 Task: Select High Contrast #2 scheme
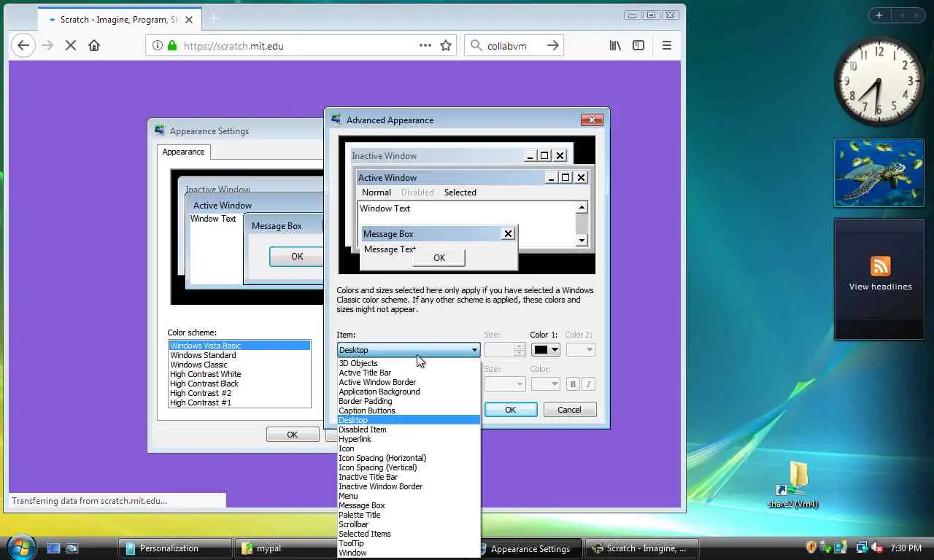tap(239, 393)
